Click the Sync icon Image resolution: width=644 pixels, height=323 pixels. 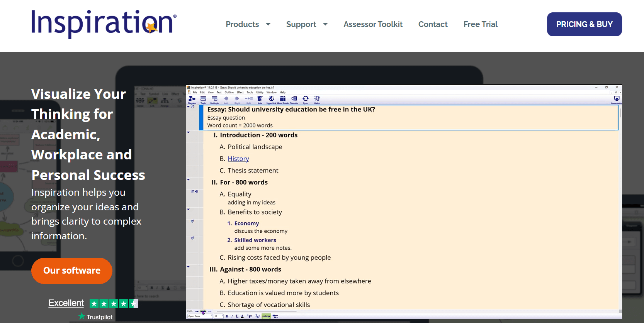pos(306,99)
